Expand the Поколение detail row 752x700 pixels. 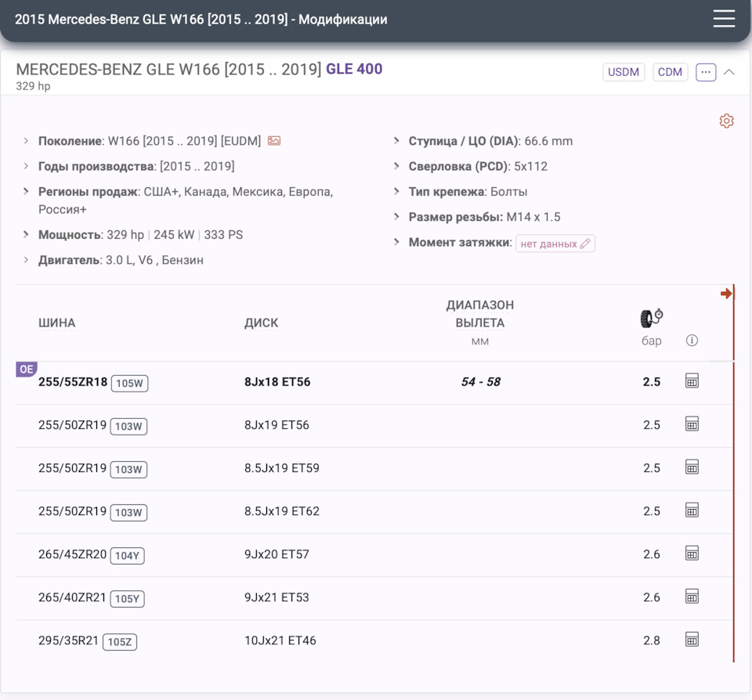[x=27, y=141]
